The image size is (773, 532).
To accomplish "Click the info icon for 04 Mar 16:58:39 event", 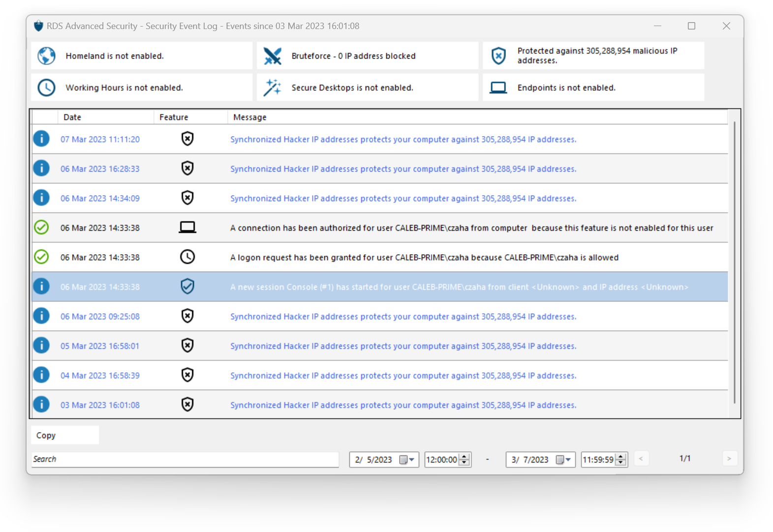I will pos(41,375).
